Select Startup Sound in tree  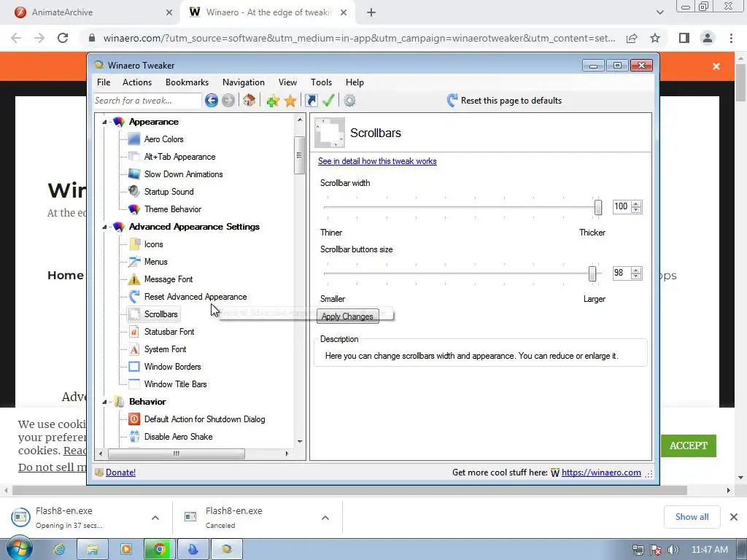(x=169, y=192)
